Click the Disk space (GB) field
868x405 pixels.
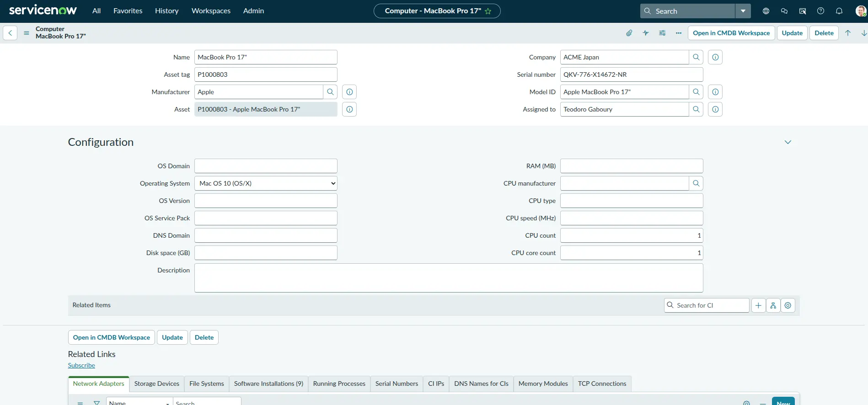pyautogui.click(x=266, y=253)
